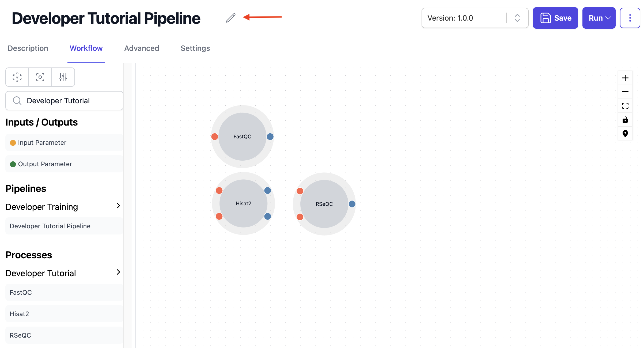Toggle the canvas lock icon
The image size is (644, 348).
coord(626,120)
